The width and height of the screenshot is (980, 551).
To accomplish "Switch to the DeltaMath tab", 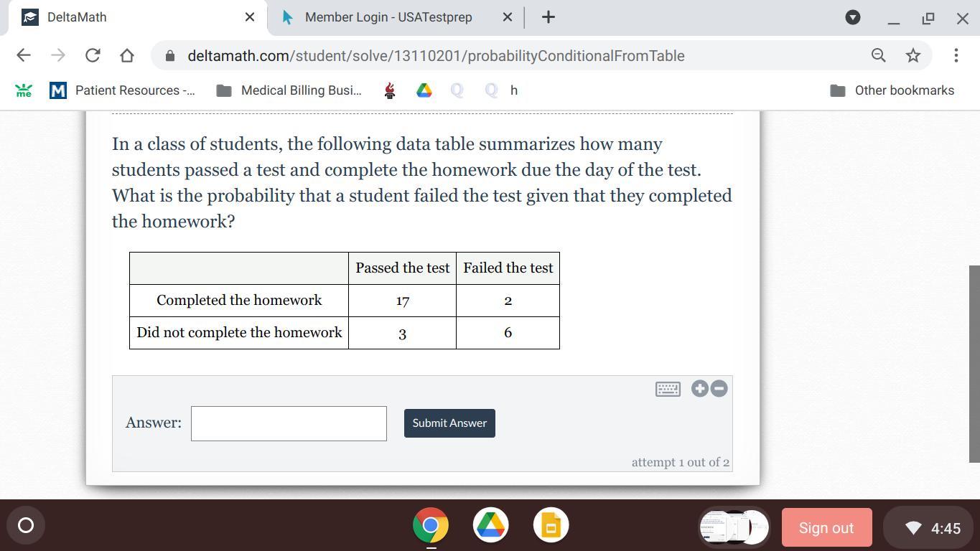I will (x=136, y=17).
